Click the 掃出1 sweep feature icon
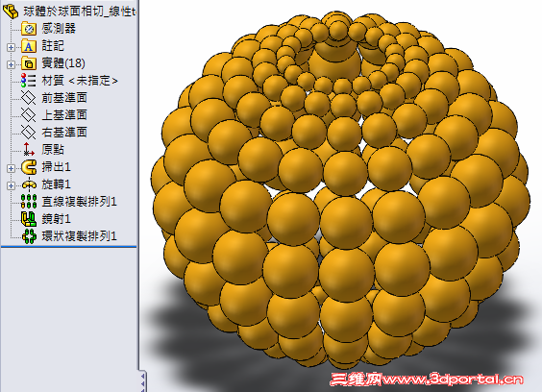542x392 pixels. click(29, 167)
